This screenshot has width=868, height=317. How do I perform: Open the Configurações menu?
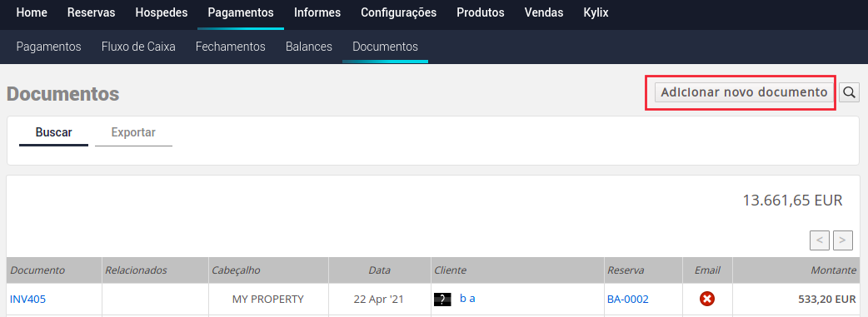pyautogui.click(x=398, y=12)
